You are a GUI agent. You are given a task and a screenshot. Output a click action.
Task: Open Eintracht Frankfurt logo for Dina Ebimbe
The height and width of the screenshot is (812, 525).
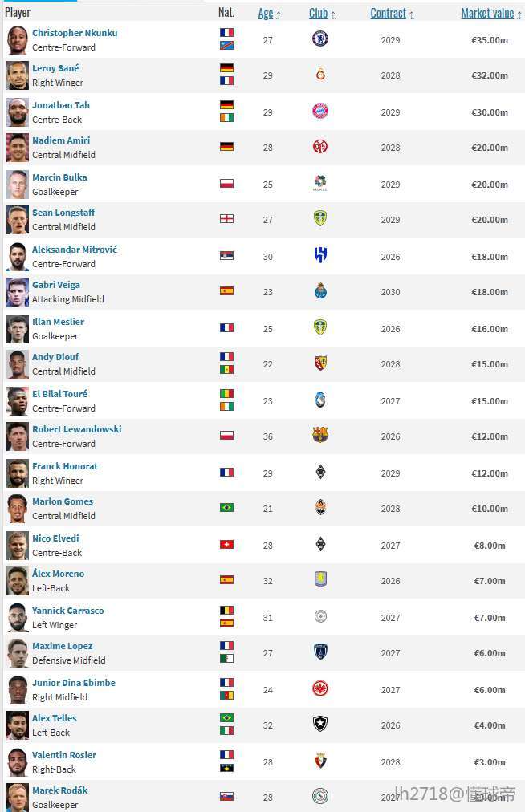point(320,688)
